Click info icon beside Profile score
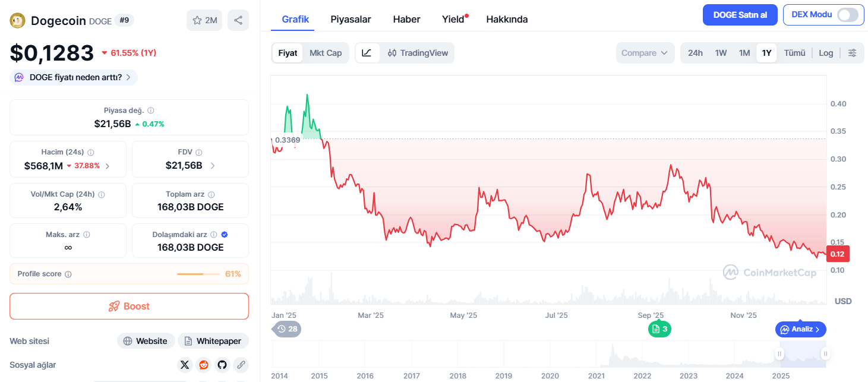 (x=68, y=274)
